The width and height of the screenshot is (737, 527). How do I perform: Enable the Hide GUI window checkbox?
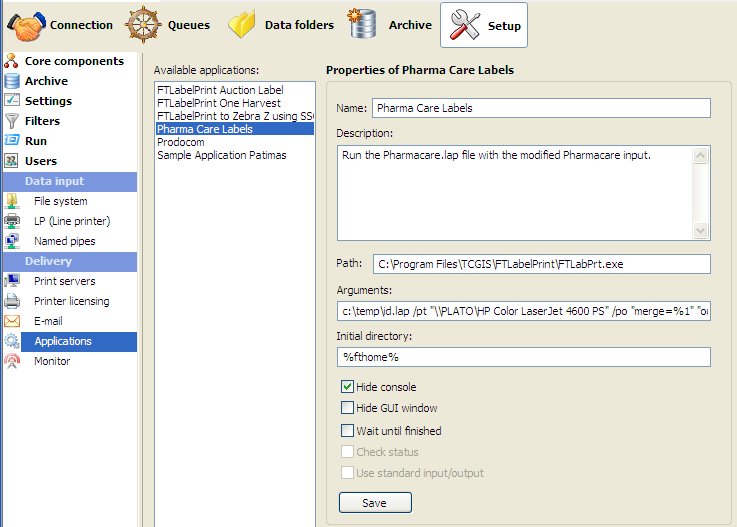(347, 407)
